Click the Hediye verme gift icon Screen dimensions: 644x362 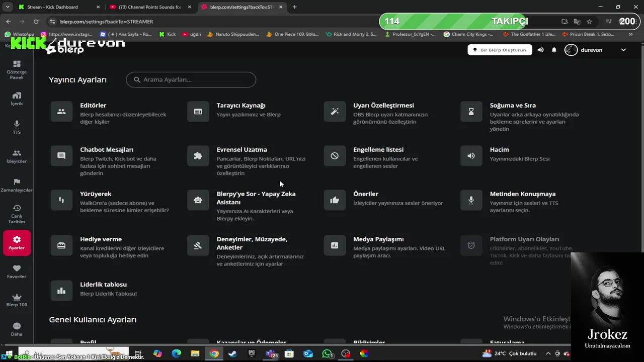[x=61, y=245]
